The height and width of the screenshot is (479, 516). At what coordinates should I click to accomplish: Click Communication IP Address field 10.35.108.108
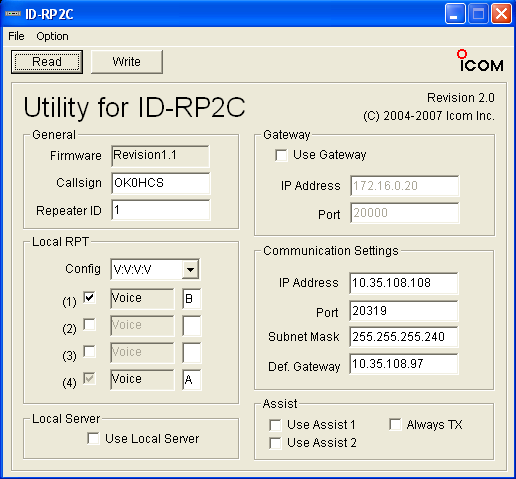[404, 283]
